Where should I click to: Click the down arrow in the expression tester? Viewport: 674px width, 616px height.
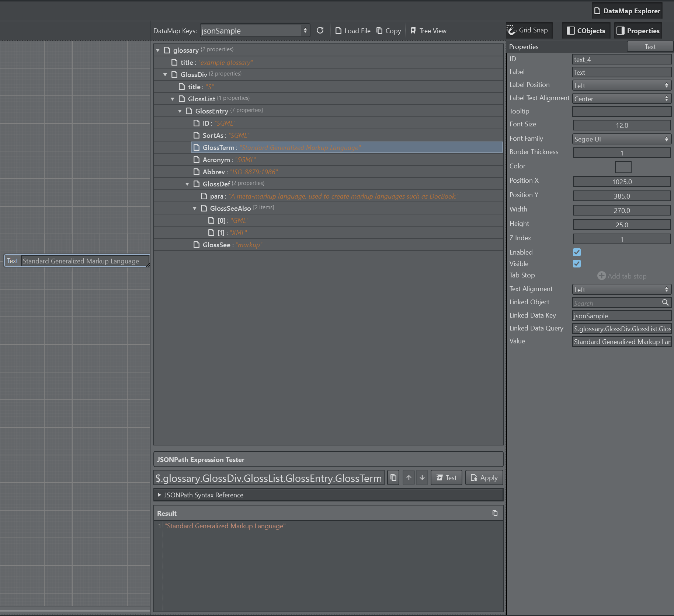point(422,478)
